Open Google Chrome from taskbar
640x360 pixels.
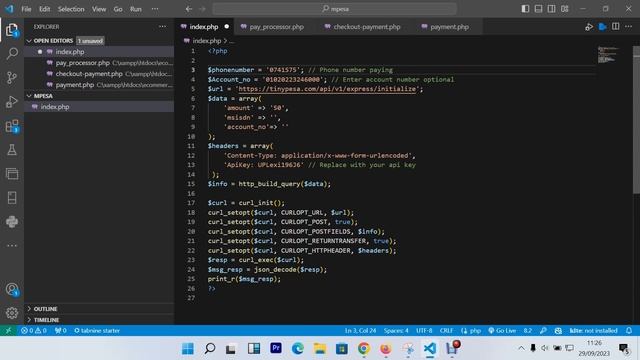point(364,348)
